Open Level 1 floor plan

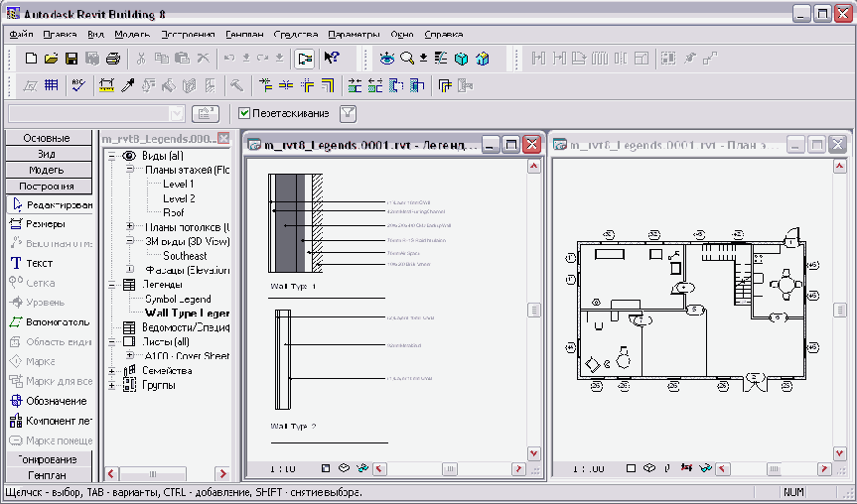click(178, 184)
